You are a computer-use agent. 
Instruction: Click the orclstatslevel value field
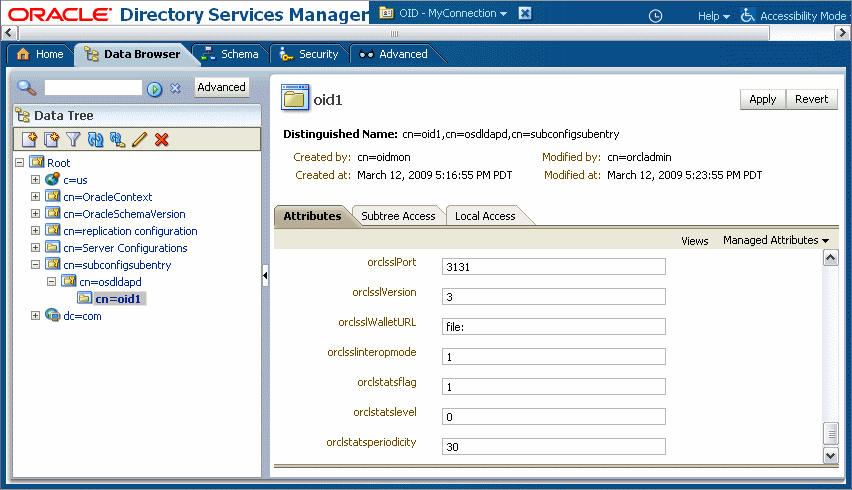(554, 417)
